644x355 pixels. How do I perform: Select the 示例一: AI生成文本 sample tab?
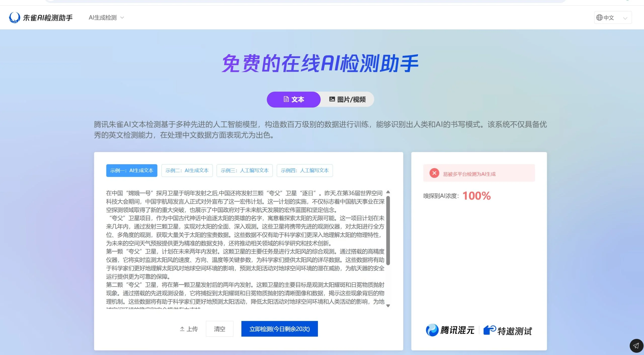click(x=132, y=170)
